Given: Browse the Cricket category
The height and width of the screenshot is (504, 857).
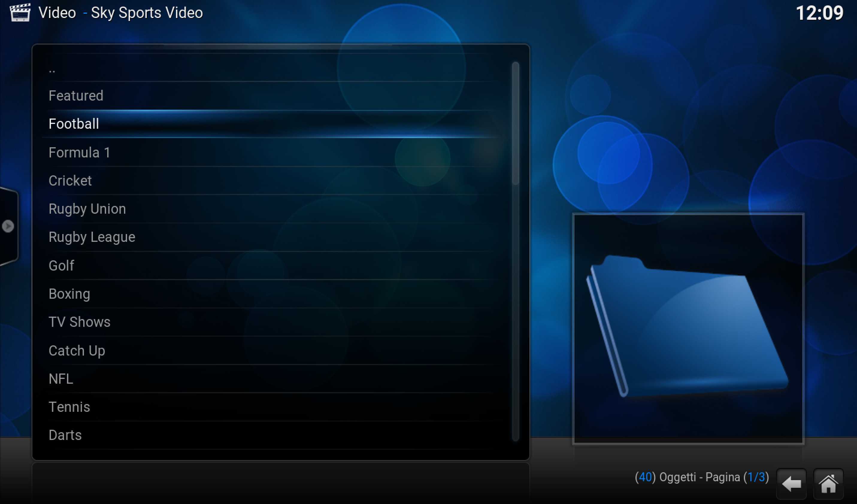Looking at the screenshot, I should coord(70,181).
